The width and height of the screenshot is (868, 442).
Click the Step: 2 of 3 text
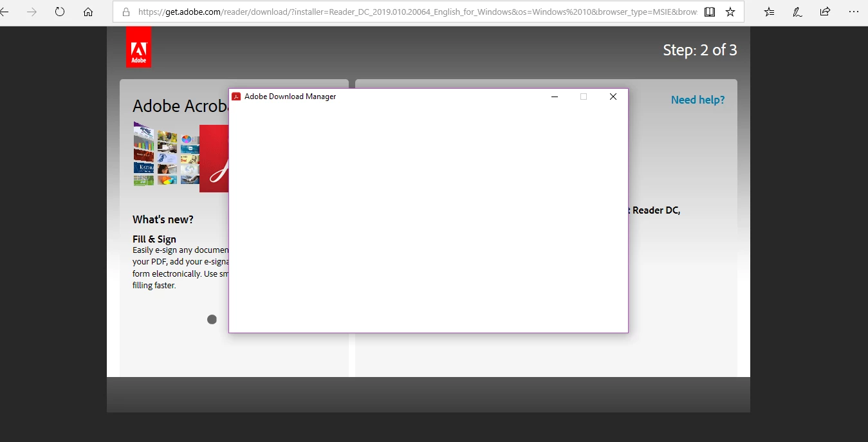click(x=700, y=50)
